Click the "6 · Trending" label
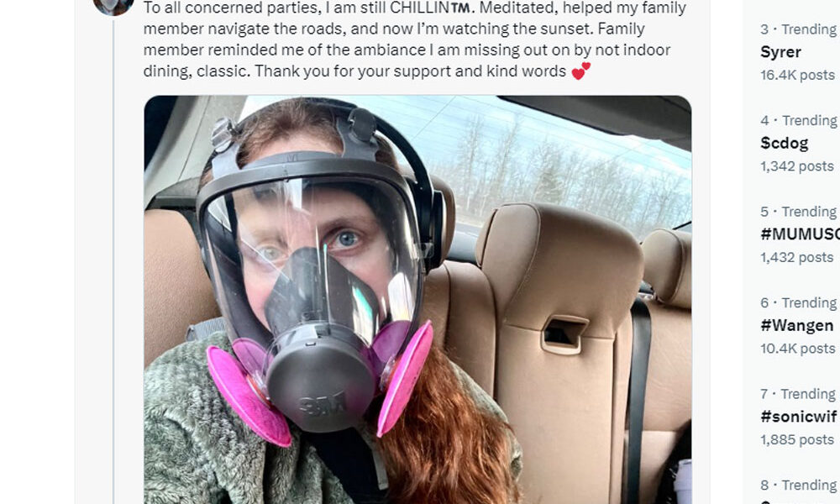This screenshot has width=840, height=504. click(798, 302)
